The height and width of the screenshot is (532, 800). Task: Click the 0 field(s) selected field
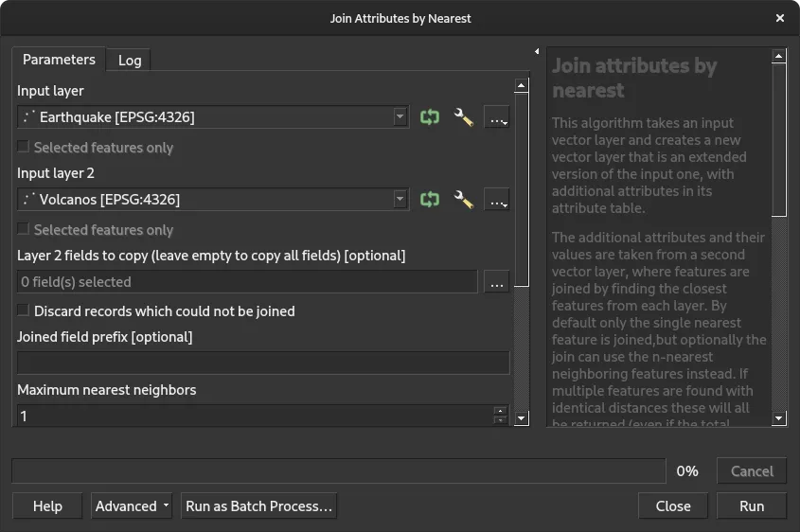tap(247, 282)
